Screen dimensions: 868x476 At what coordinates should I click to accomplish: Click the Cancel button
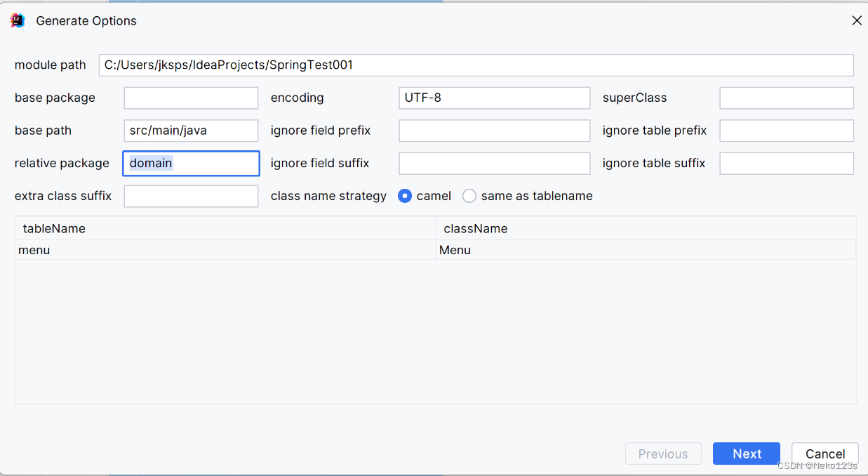tap(825, 454)
